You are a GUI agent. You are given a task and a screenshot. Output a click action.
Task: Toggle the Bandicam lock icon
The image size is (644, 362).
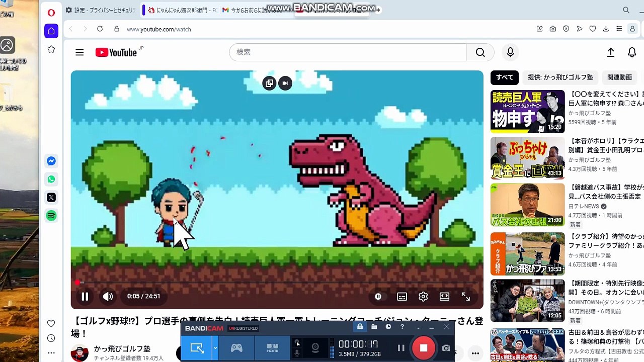click(360, 327)
